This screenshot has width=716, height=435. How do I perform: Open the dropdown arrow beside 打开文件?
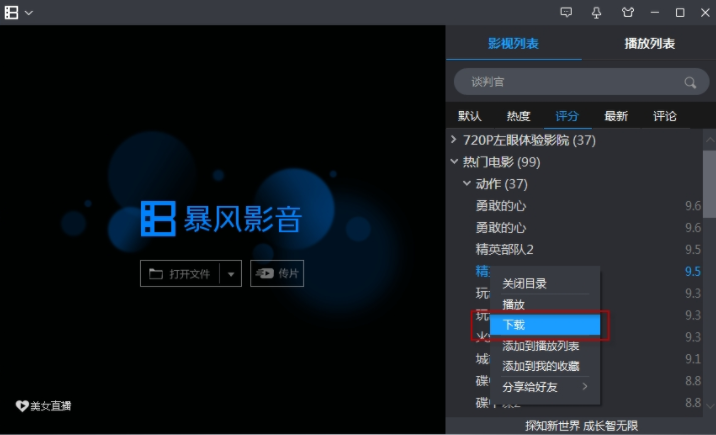[x=231, y=274]
